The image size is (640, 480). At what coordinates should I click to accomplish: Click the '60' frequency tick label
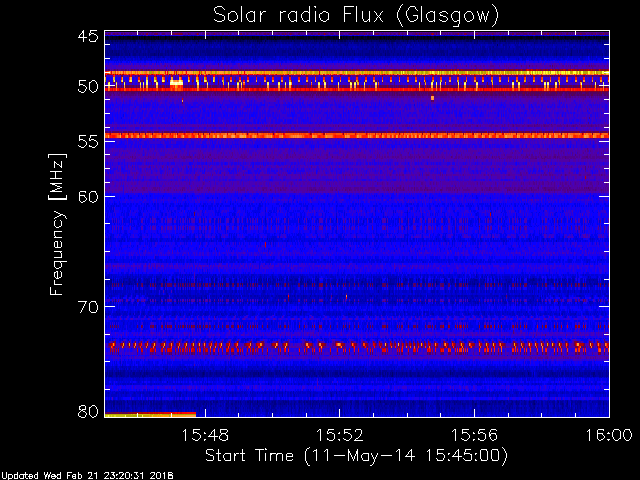tap(88, 196)
